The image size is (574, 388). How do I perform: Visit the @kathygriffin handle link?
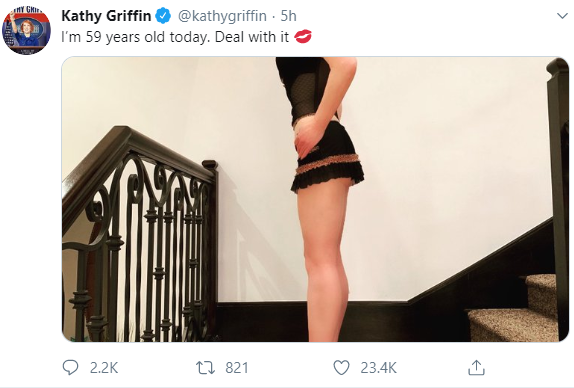point(222,16)
